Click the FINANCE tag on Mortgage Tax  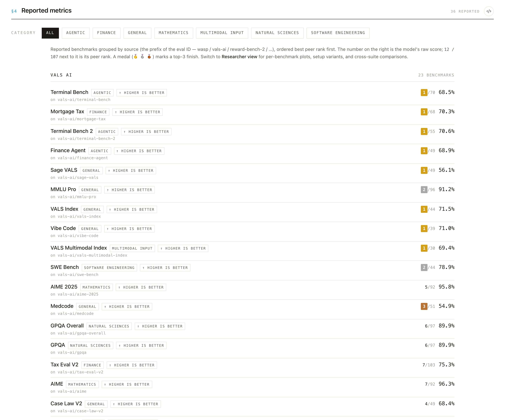click(x=98, y=112)
